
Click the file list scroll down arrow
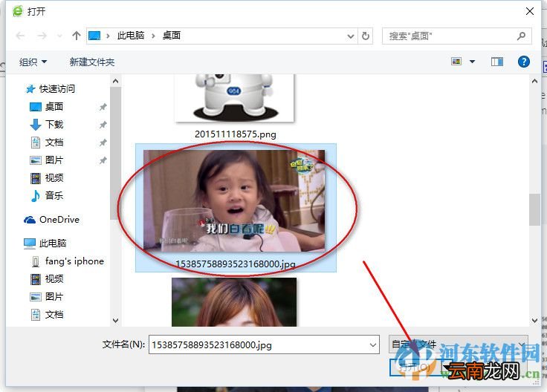pyautogui.click(x=534, y=320)
